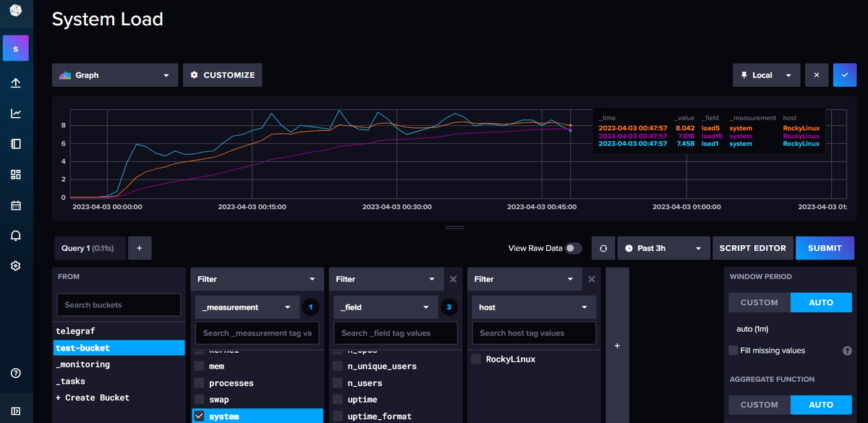Open the Data Explorer sidebar icon
868x423 pixels.
(15, 113)
